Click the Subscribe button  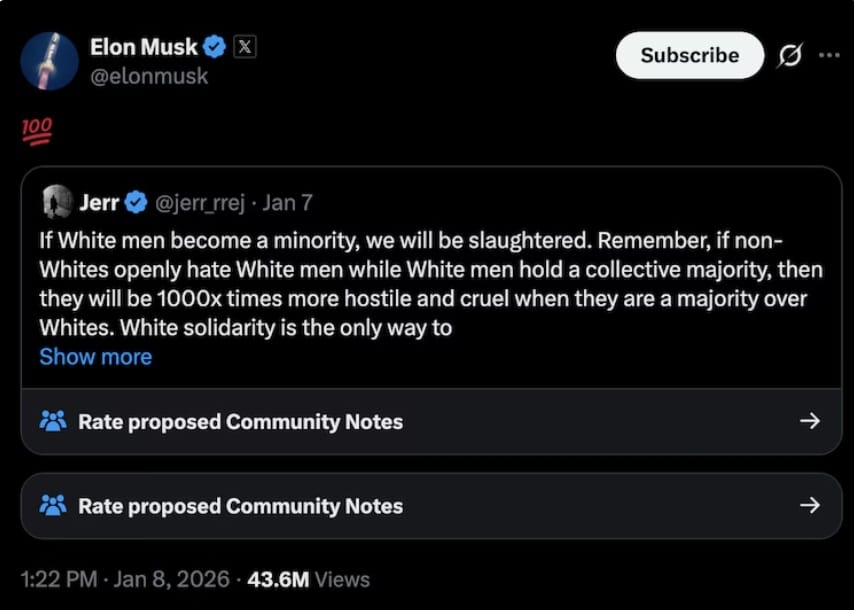[689, 56]
